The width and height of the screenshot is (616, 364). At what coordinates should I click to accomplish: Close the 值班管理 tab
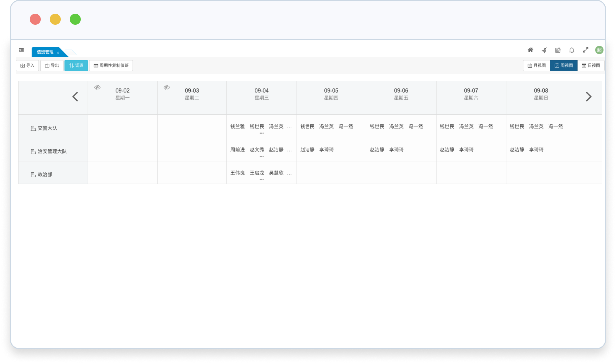coord(58,53)
